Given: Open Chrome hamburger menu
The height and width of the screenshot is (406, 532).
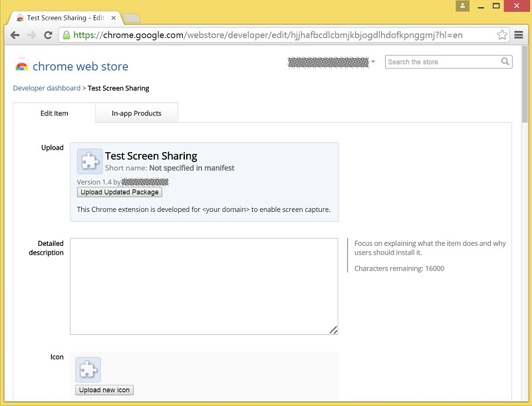Looking at the screenshot, I should (x=519, y=35).
